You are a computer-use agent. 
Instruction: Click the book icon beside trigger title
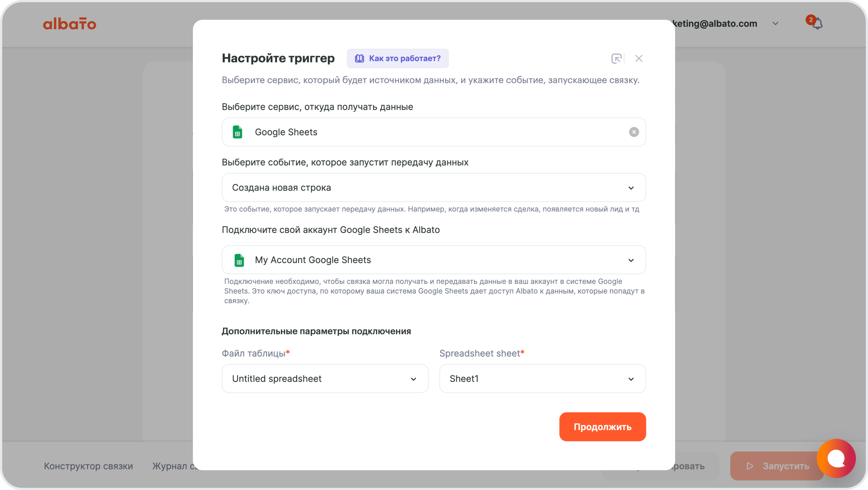coord(359,58)
